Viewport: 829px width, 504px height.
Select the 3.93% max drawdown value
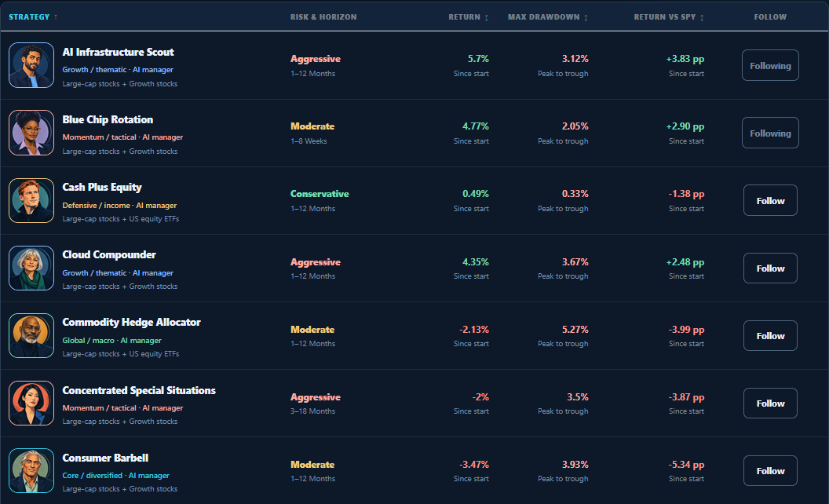575,465
